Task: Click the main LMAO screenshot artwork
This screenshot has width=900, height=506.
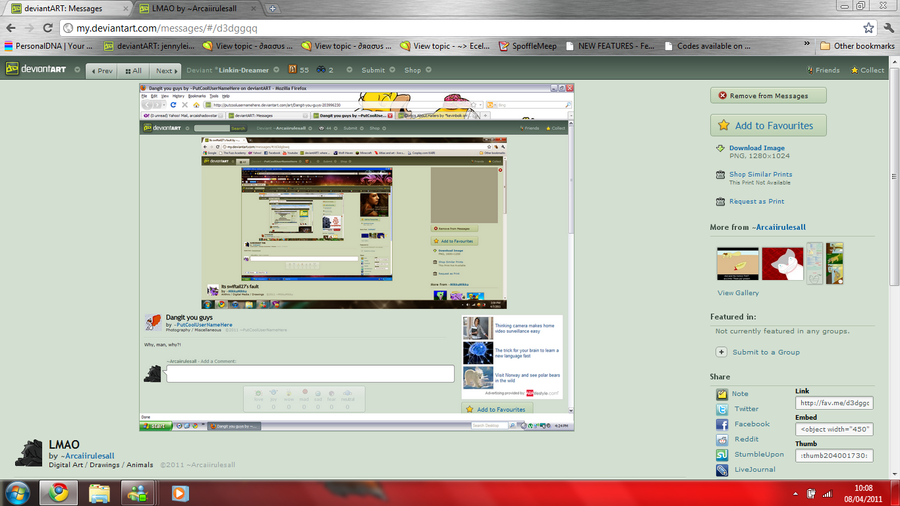Action: (x=356, y=257)
